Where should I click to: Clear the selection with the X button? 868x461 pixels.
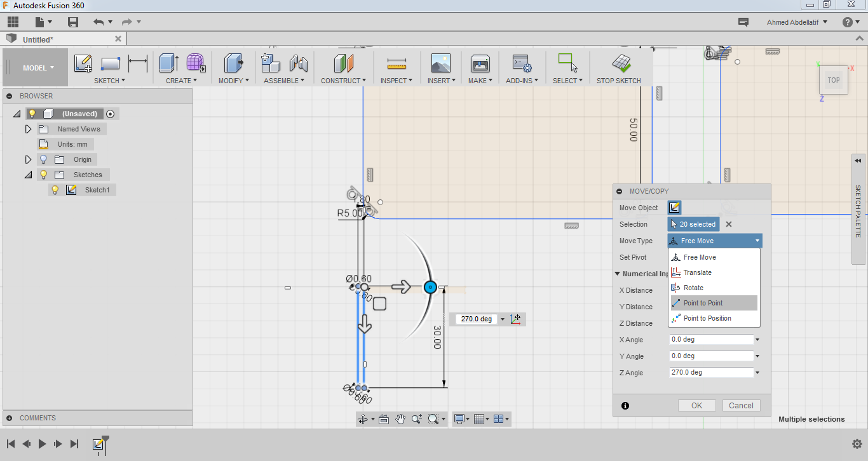pyautogui.click(x=729, y=224)
